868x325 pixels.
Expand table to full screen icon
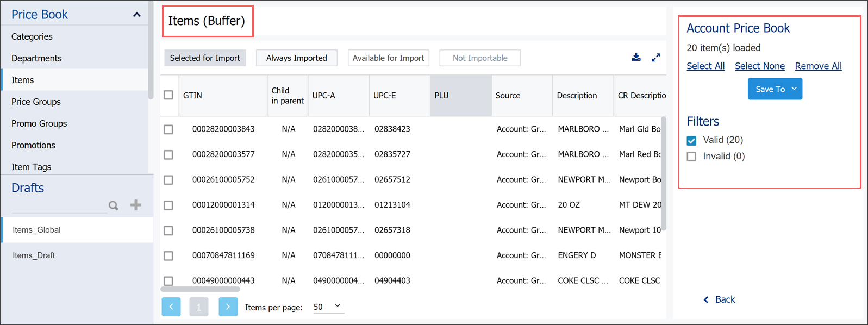[x=656, y=57]
